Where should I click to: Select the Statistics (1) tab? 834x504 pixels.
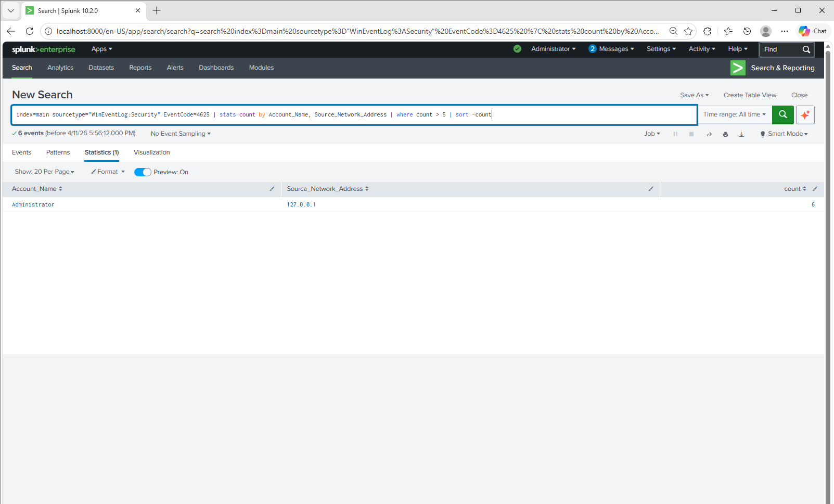[x=102, y=152]
